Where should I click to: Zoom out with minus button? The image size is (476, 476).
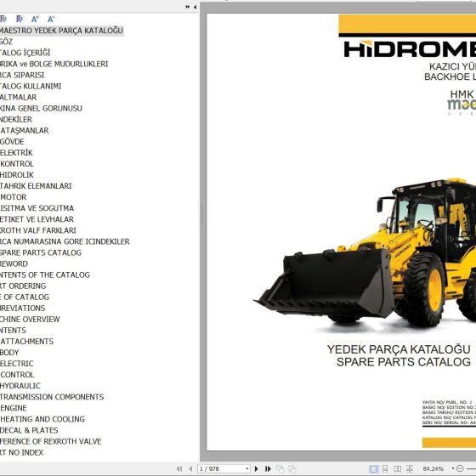(460, 468)
